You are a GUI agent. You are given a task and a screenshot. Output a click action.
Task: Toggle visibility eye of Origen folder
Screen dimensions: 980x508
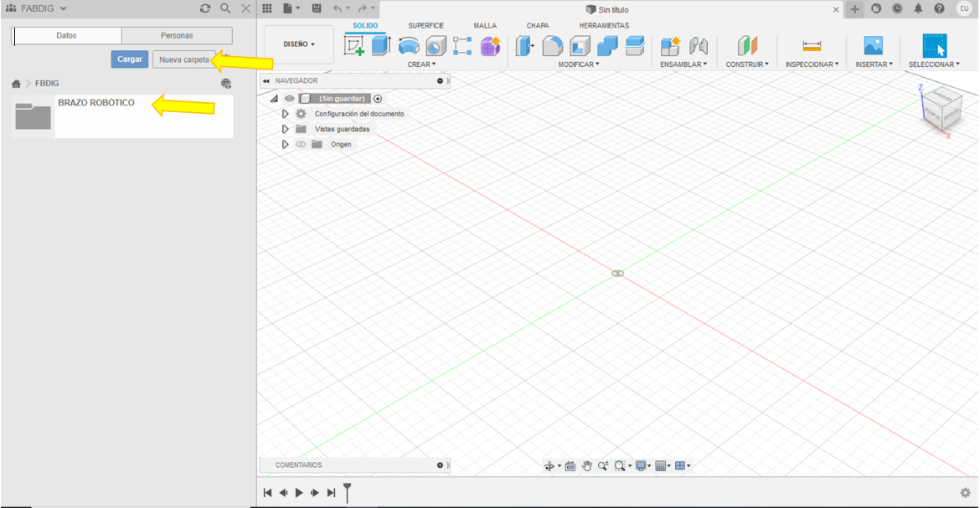coord(301,144)
